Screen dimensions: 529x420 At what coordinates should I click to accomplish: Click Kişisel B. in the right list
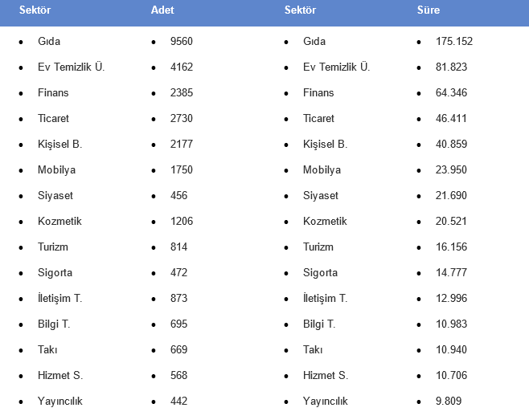(326, 145)
